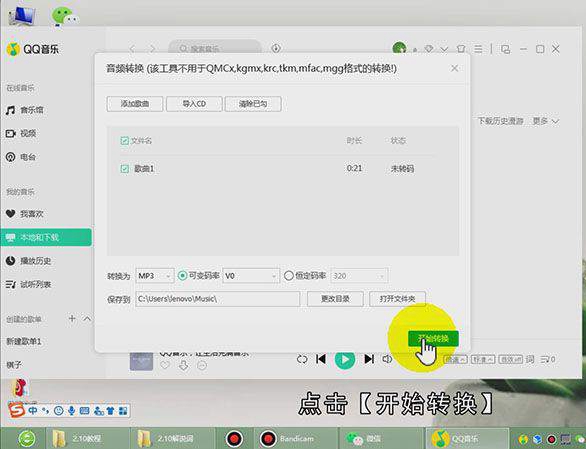The width and height of the screenshot is (586, 449).
Task: Open the 320 constant bitrate dropdown
Action: pyautogui.click(x=359, y=276)
